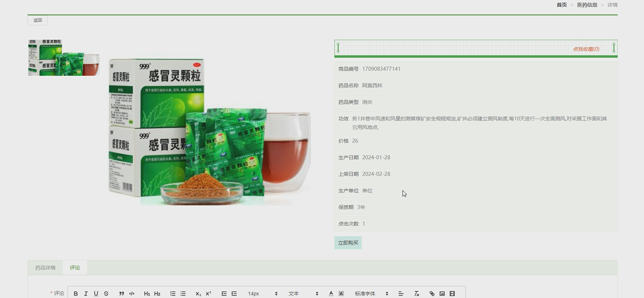This screenshot has width=644, height=298.
Task: Go to 首页 in the breadcrumb
Action: click(x=562, y=5)
